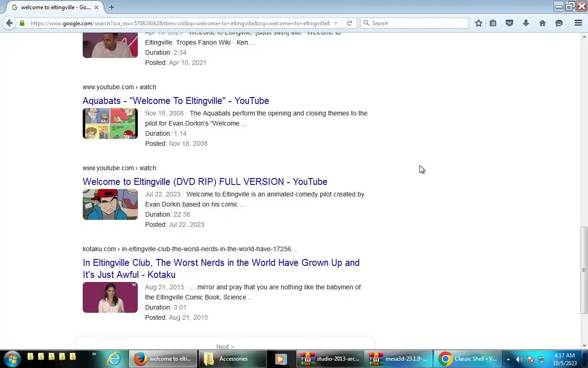
Task: Click 'Posted: Aug 21, 2015' text
Action: tap(176, 317)
